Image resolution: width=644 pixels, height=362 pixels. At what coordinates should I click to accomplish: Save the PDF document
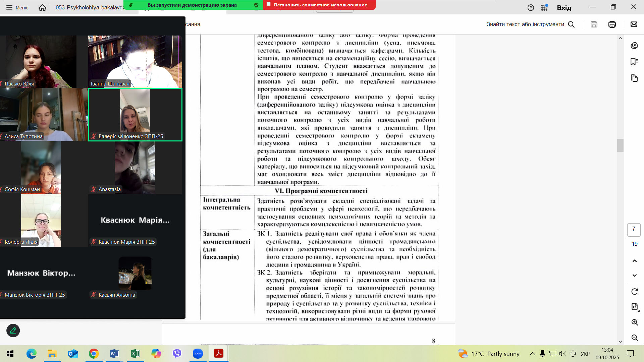coord(594,24)
